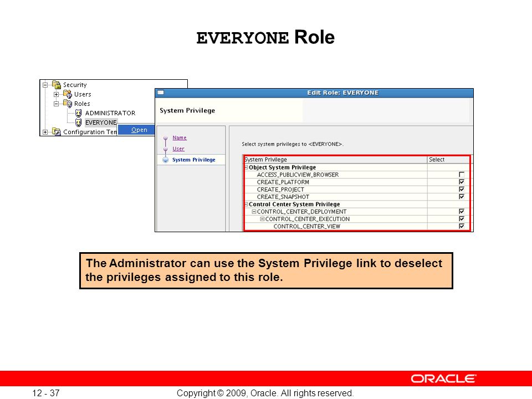The image size is (532, 399).
Task: Collapse Control Center System Privilege group
Action: [247, 204]
